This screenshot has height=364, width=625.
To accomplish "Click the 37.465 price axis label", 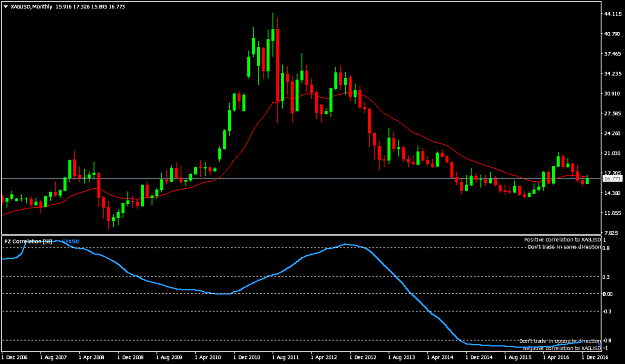I will (613, 54).
